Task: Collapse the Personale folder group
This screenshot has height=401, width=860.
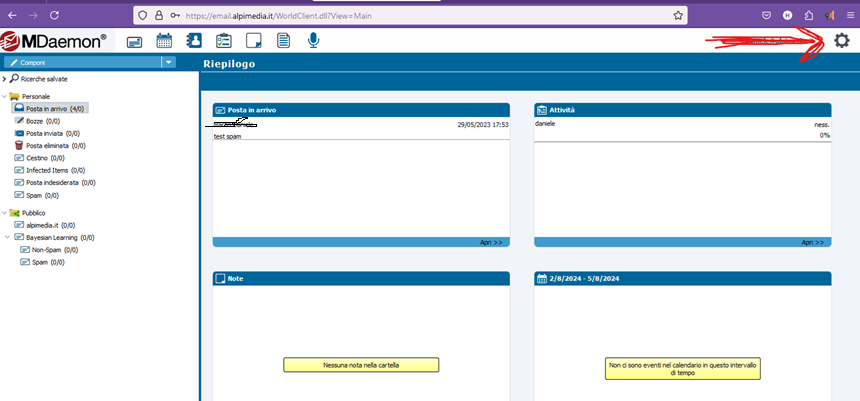Action: 5,96
